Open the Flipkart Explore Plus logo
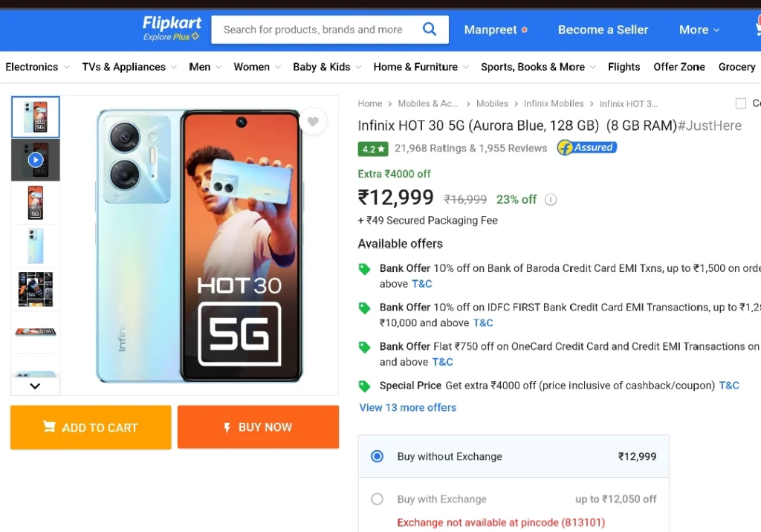 coord(172,29)
